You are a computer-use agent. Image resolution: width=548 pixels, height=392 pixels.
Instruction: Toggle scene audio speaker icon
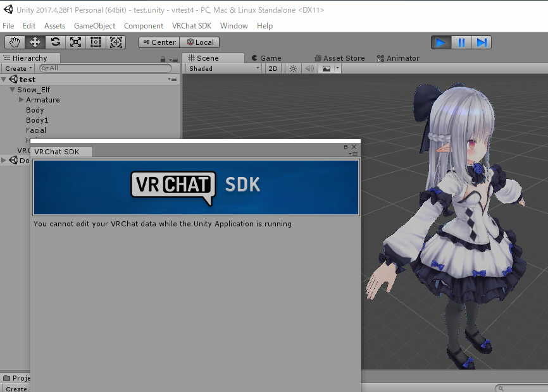click(309, 68)
